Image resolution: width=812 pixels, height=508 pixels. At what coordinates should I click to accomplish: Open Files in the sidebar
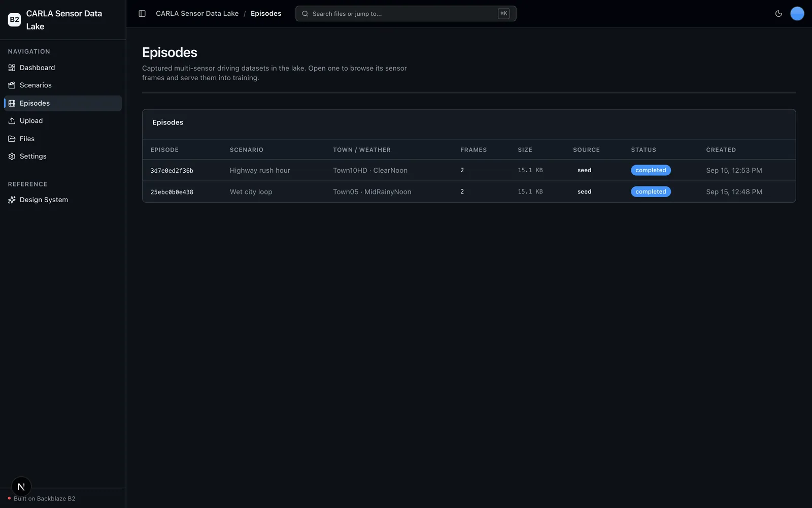pyautogui.click(x=63, y=139)
